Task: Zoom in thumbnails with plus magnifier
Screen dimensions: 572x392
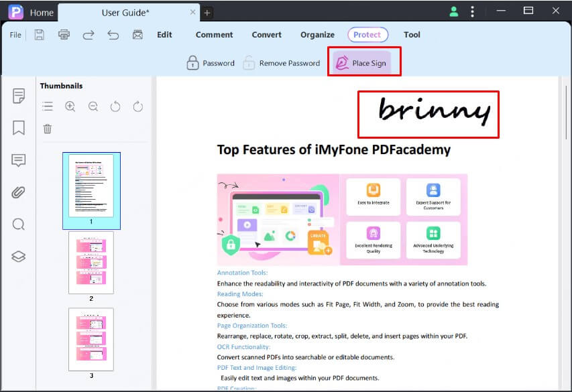Action: point(70,107)
